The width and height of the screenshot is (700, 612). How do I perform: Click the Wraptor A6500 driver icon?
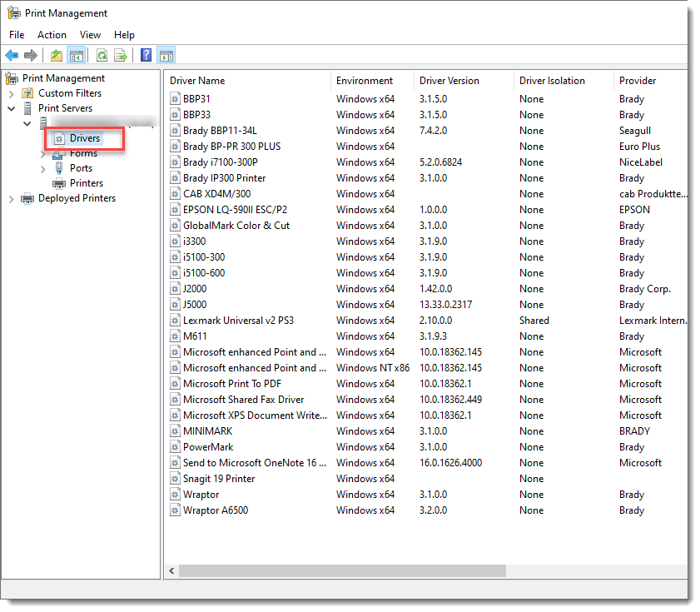(175, 510)
